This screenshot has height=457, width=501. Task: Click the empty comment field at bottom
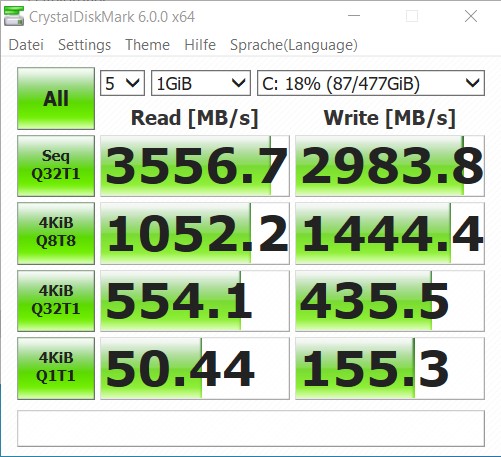click(x=251, y=428)
